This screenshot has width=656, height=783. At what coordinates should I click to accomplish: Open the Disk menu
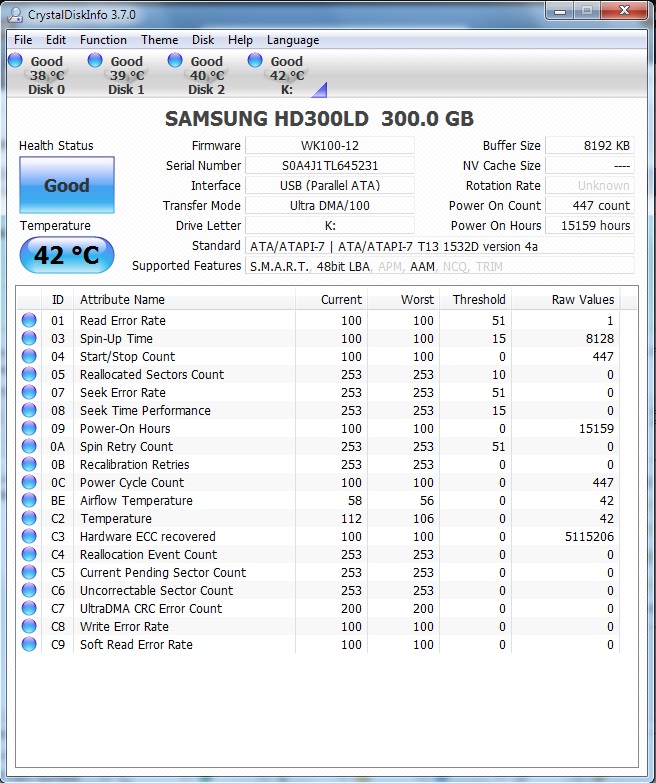203,40
